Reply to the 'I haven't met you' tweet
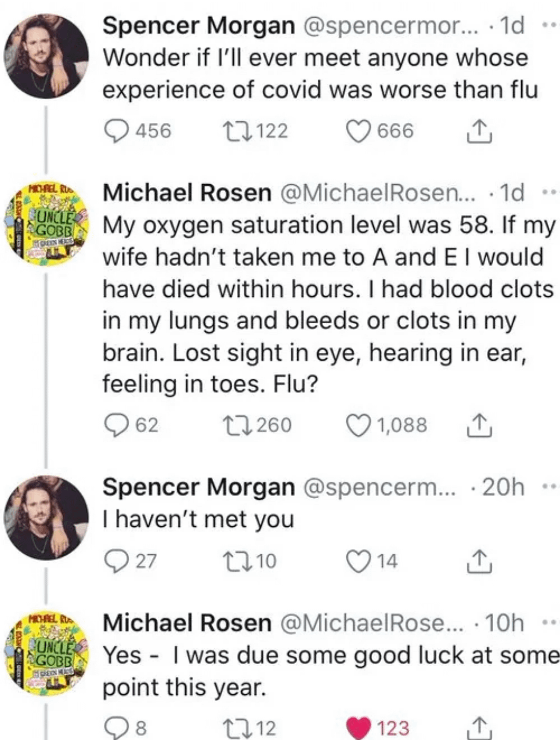The image size is (560, 740). (x=116, y=561)
